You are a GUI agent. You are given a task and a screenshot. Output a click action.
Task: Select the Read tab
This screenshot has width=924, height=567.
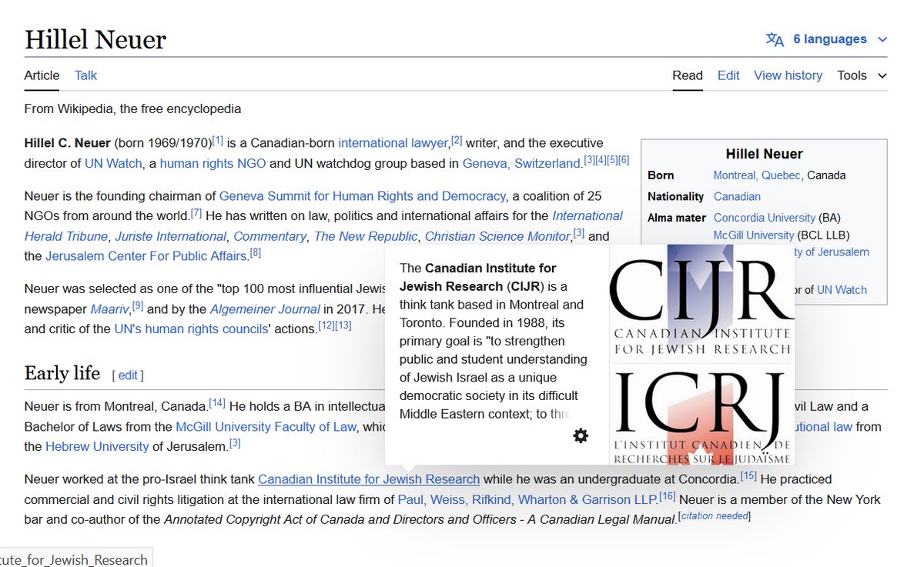point(688,75)
